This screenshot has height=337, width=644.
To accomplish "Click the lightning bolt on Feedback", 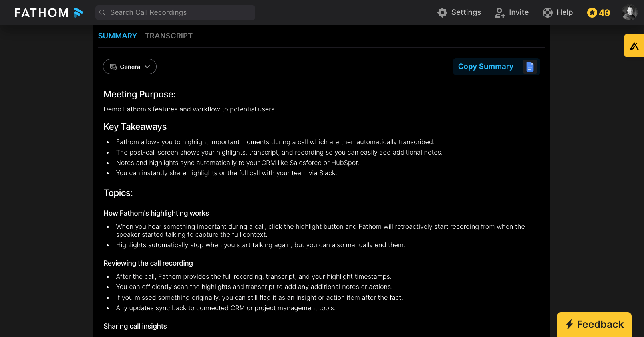I will click(x=569, y=325).
